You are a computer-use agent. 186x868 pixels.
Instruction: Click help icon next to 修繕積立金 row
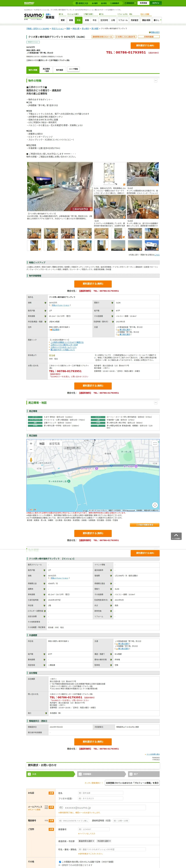pyautogui.click(x=44, y=583)
